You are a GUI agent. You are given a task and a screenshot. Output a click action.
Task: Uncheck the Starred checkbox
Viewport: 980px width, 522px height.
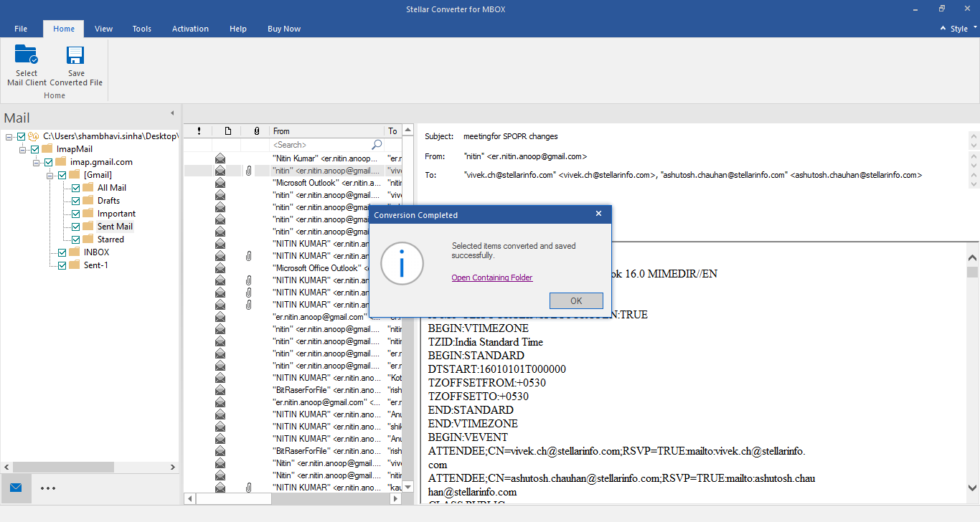click(x=75, y=239)
